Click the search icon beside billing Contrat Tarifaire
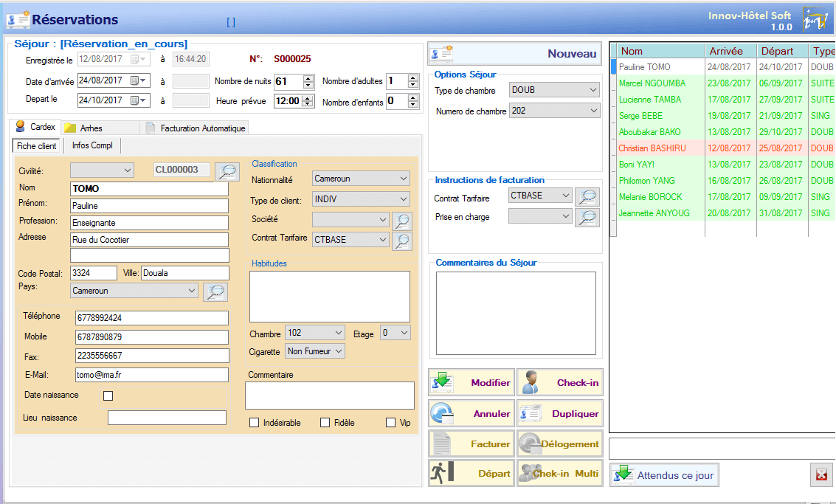836x504 pixels. coord(588,196)
